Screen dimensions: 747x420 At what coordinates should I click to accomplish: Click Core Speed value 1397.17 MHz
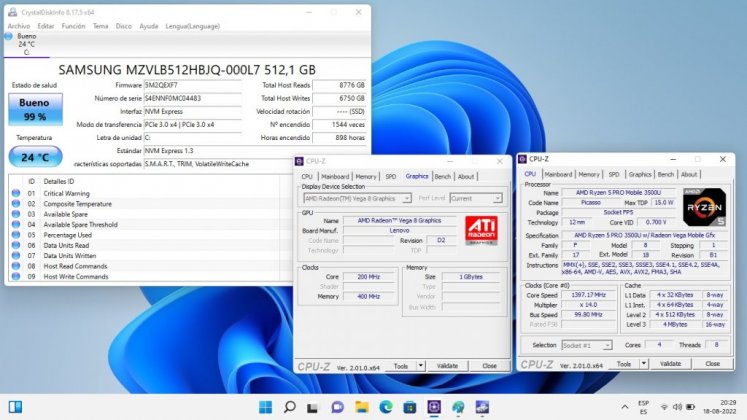pos(589,295)
